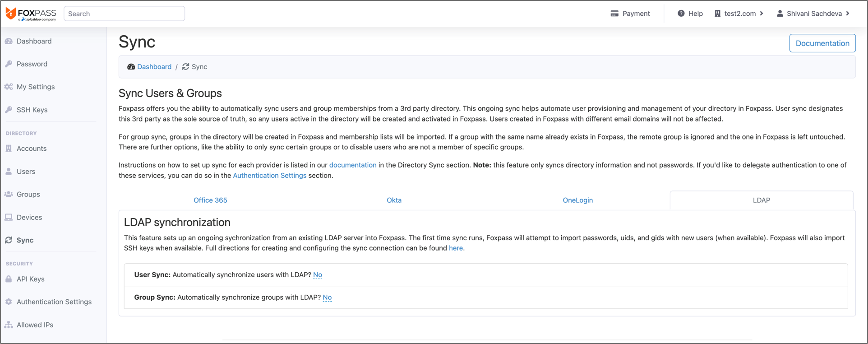
Task: Click the 'Group Sync:' label
Action: pyautogui.click(x=155, y=297)
